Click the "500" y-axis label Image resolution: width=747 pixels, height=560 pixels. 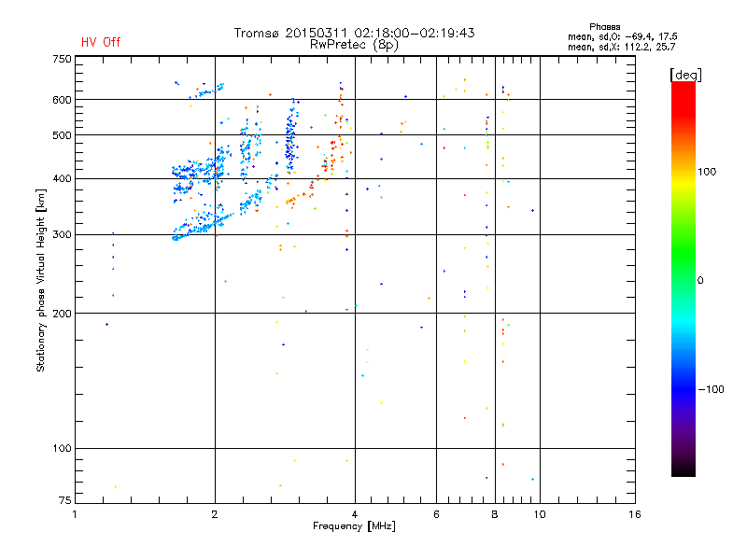(x=62, y=135)
